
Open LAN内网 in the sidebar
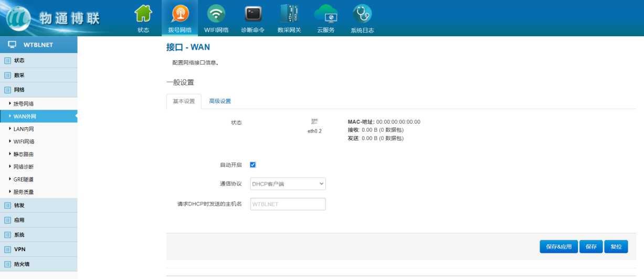click(24, 129)
